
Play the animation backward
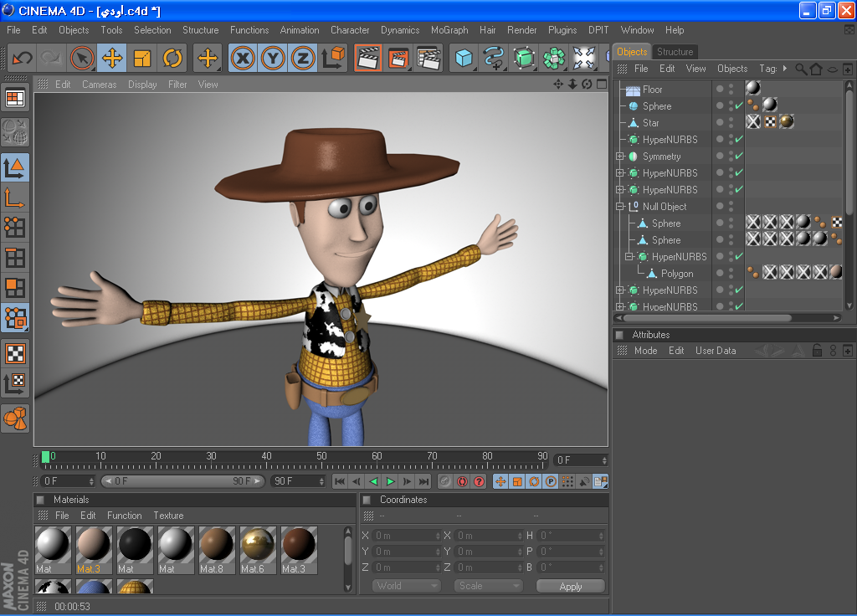pyautogui.click(x=373, y=481)
